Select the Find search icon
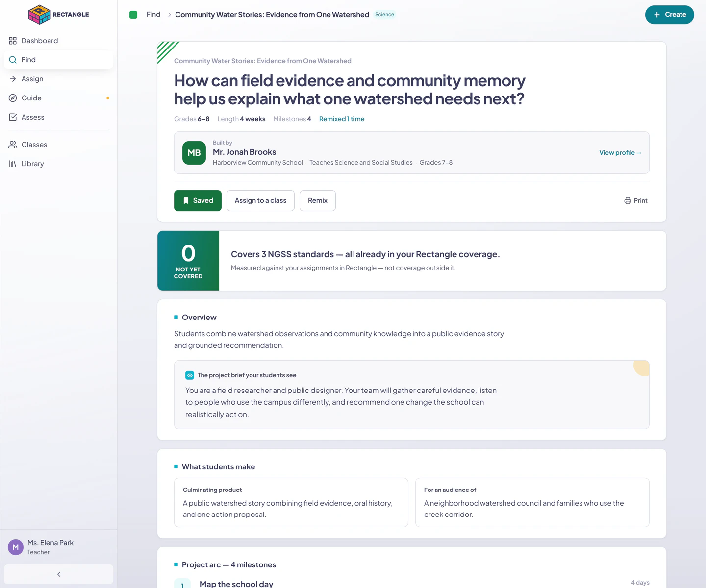The height and width of the screenshot is (588, 706). pyautogui.click(x=13, y=60)
